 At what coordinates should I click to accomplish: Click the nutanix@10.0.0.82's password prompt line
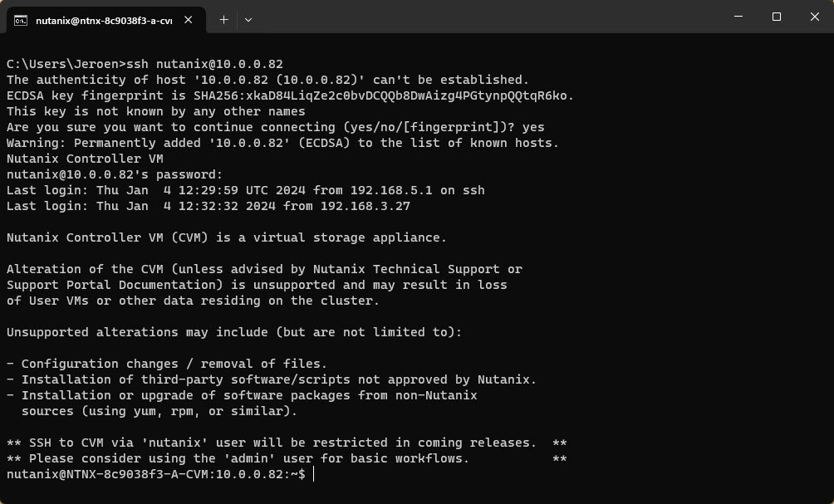pyautogui.click(x=115, y=174)
